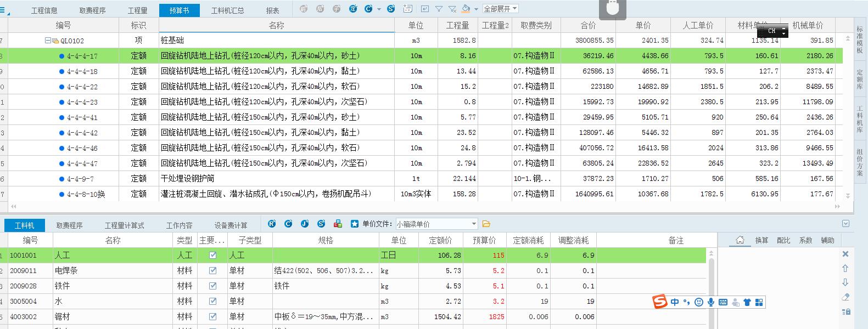Screen dimensions: 868x329
Task: Click the 子 add-child toolbar icon
Action: [x=337, y=9]
